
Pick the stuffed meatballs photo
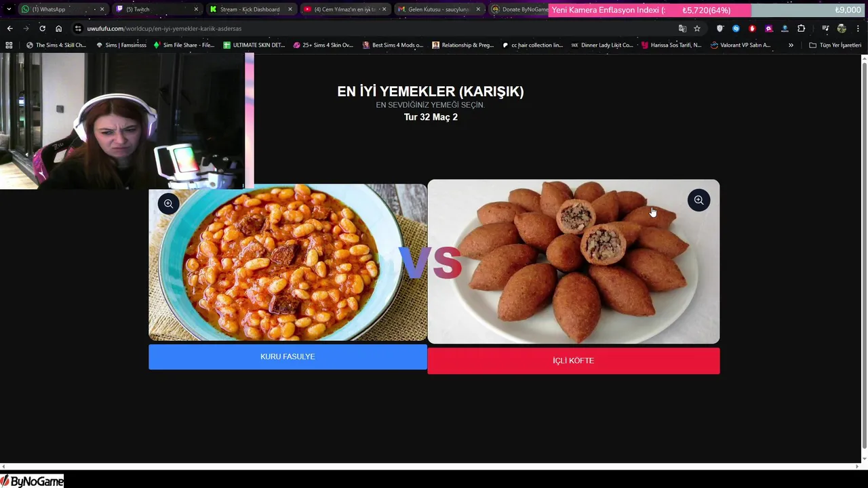[x=573, y=262]
